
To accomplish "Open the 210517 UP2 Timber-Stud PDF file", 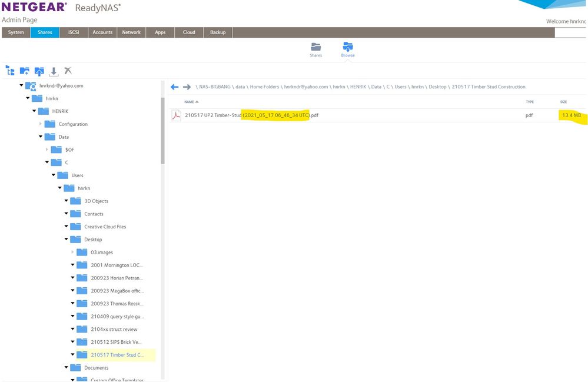I will [251, 115].
